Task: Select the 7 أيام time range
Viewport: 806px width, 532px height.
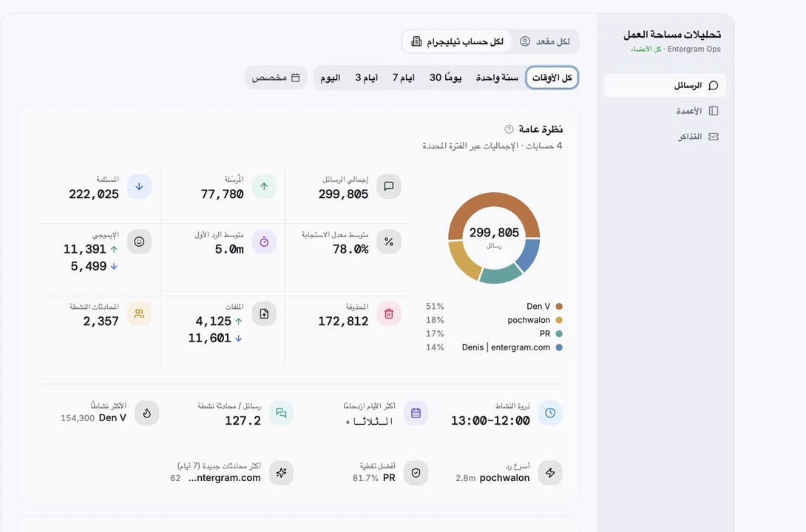Action: pyautogui.click(x=404, y=78)
